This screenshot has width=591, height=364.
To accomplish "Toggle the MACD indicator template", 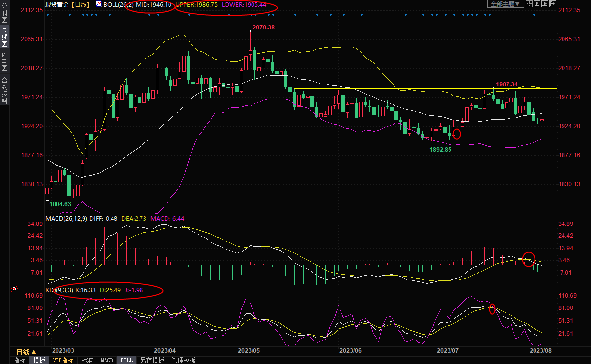I will coord(107,360).
